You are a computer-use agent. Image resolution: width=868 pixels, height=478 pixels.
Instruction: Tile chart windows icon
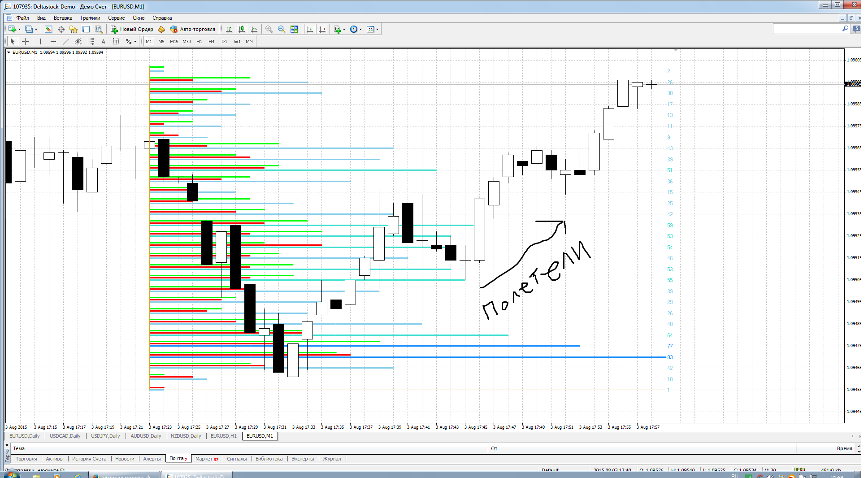(x=294, y=29)
